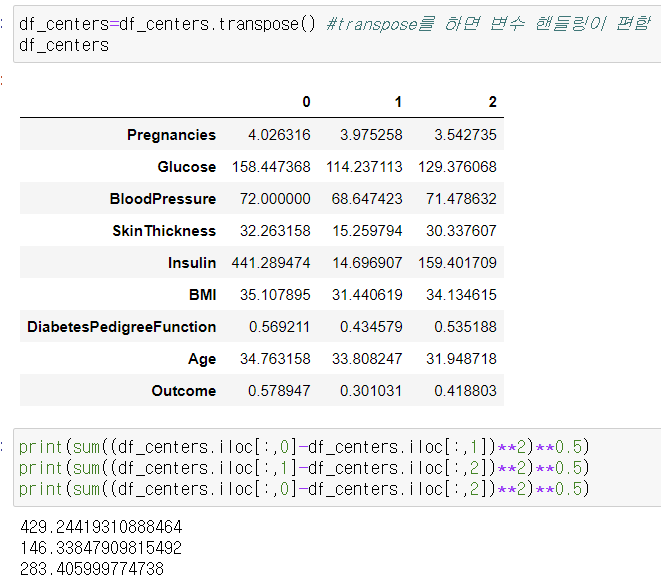661x582 pixels.
Task: Select column header 1
Action: (398, 102)
